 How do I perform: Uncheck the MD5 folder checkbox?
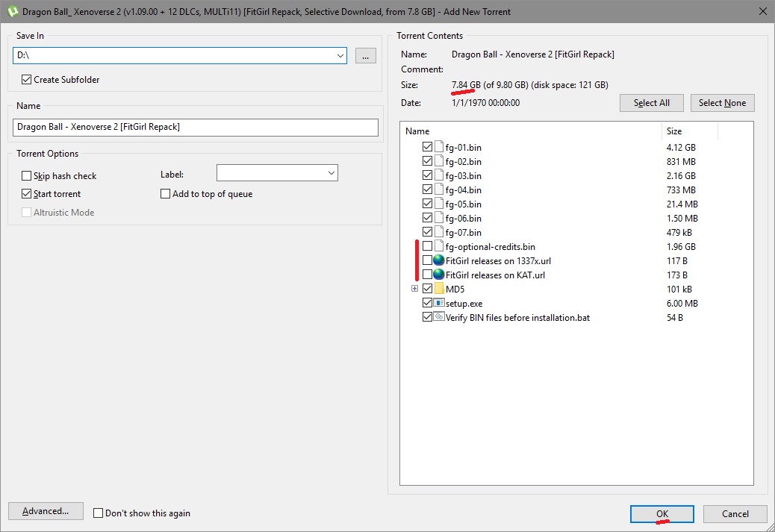tap(428, 289)
